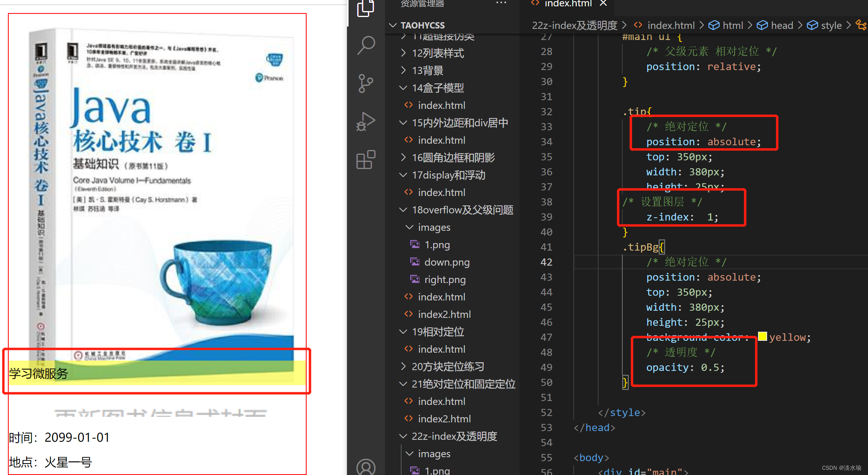Open Run and Debug icon

[x=366, y=122]
